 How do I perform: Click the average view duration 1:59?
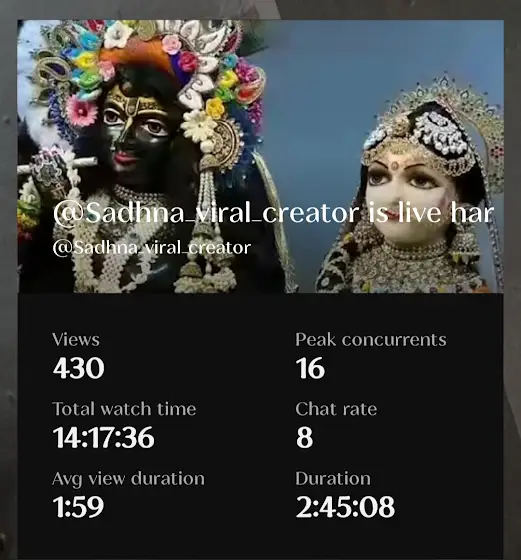[78, 507]
